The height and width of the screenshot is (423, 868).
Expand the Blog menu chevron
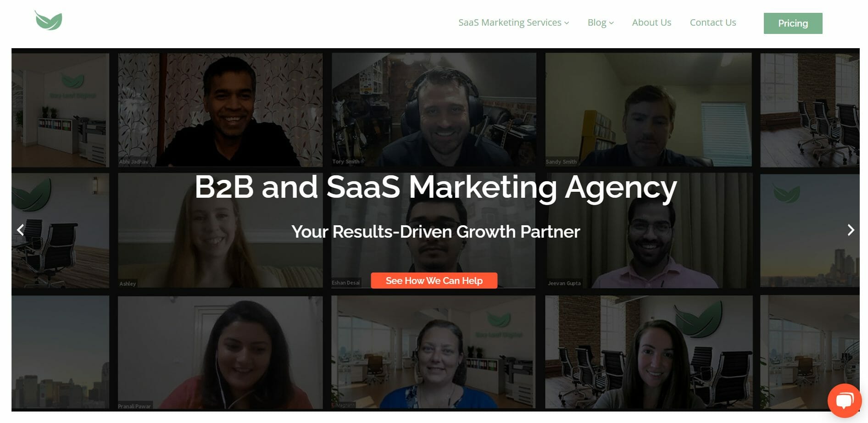(612, 23)
